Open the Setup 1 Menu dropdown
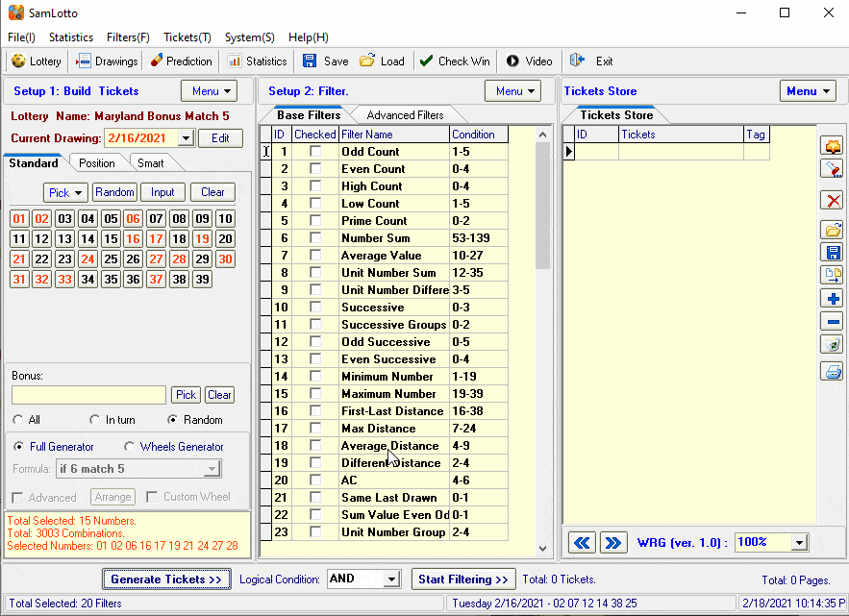 coord(209,91)
